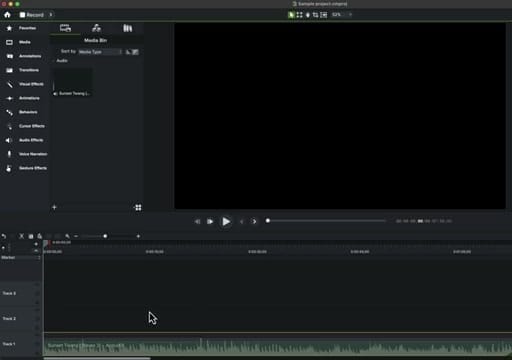512x360 pixels.
Task: Click the detach canvas icon
Action: coord(324,15)
